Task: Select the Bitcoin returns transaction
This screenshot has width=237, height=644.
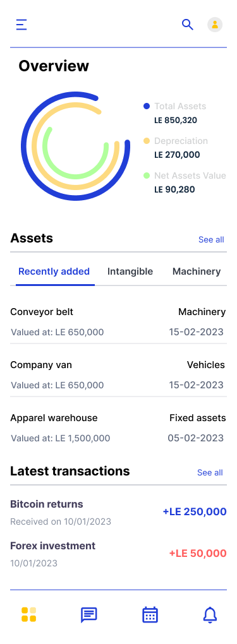Action: pos(118,512)
